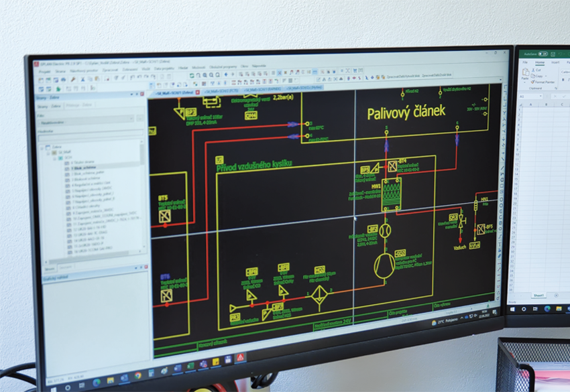Screen dimensions: 570x392
Task: Open the Home tab in the Excel ribbon
Action: coord(540,62)
